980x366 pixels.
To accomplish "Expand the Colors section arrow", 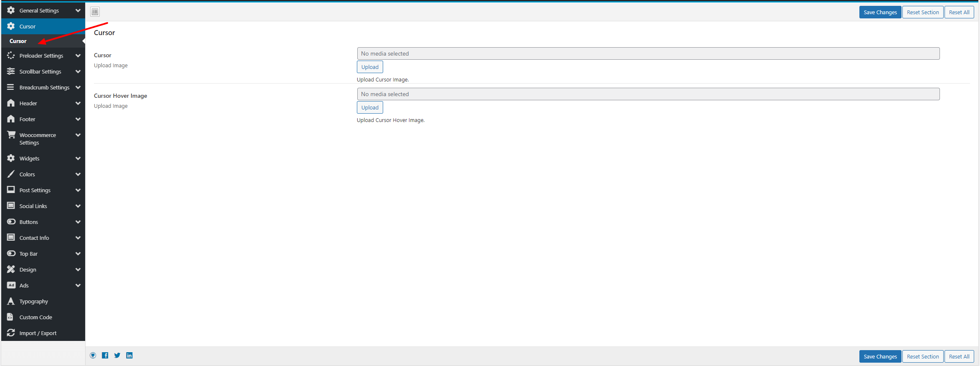I will pos(78,174).
